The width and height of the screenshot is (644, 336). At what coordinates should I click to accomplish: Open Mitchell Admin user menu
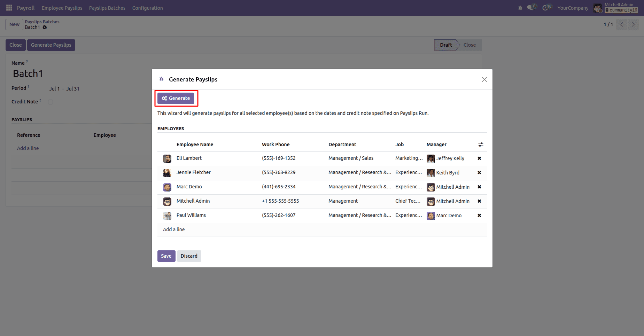[615, 8]
